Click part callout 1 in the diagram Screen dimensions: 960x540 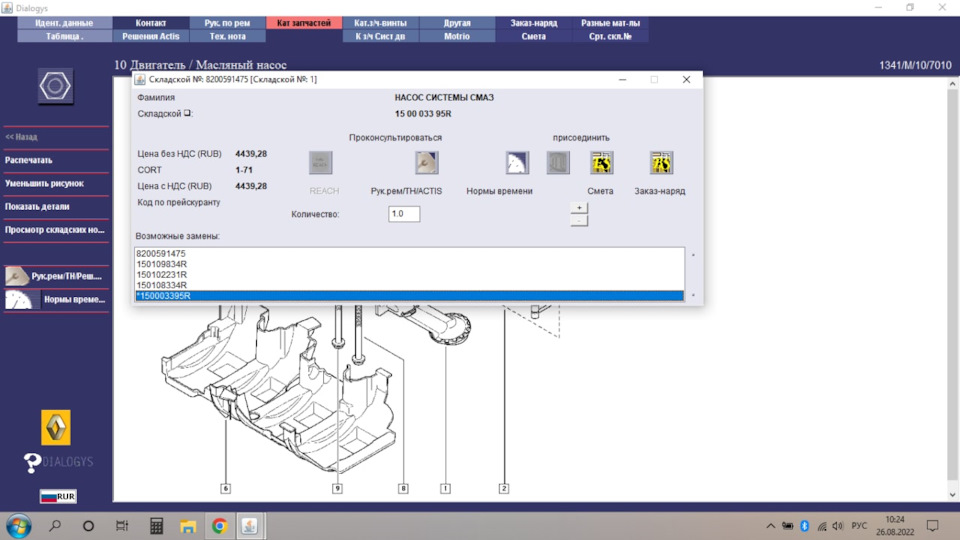445,488
